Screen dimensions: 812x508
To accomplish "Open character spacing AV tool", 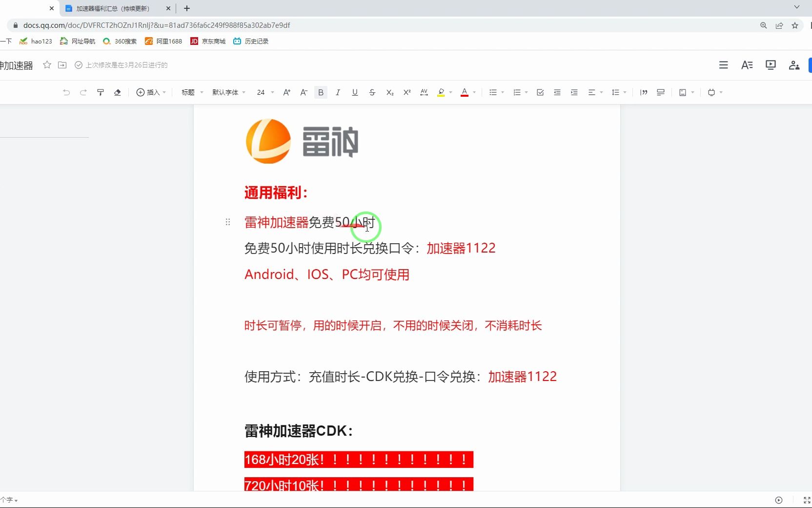I will 424,92.
